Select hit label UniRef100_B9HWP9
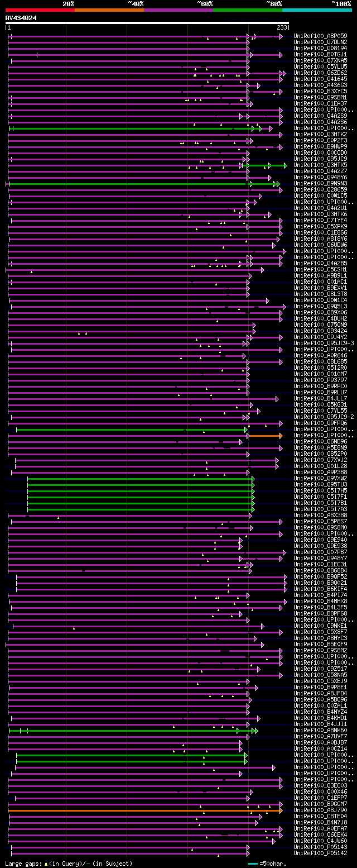The height and width of the screenshot is (868, 357). pos(320,146)
